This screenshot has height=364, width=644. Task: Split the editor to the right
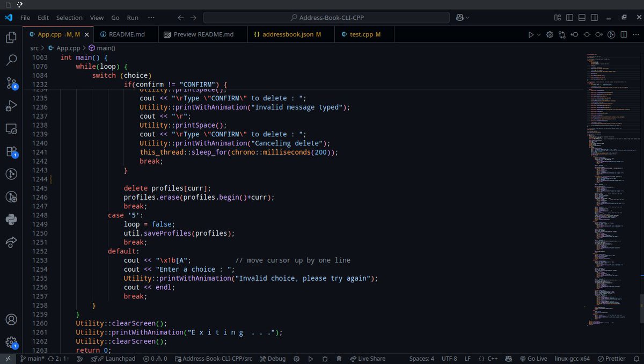(624, 34)
